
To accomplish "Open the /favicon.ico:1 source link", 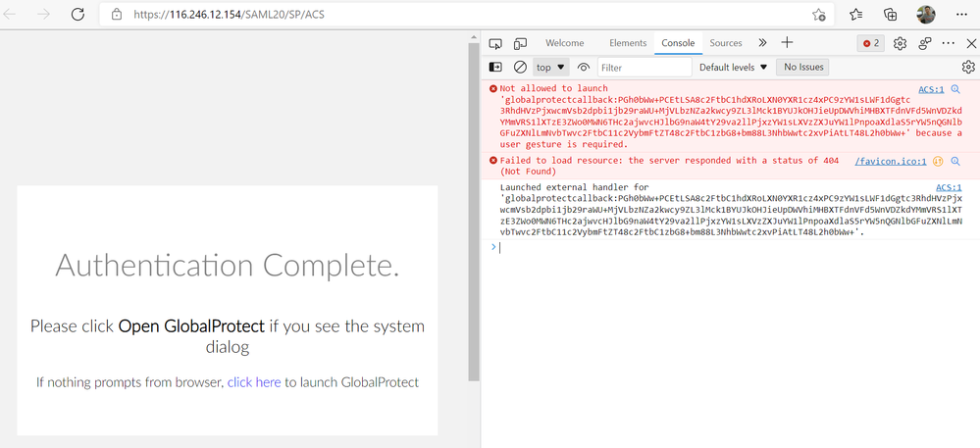I will coord(891,161).
